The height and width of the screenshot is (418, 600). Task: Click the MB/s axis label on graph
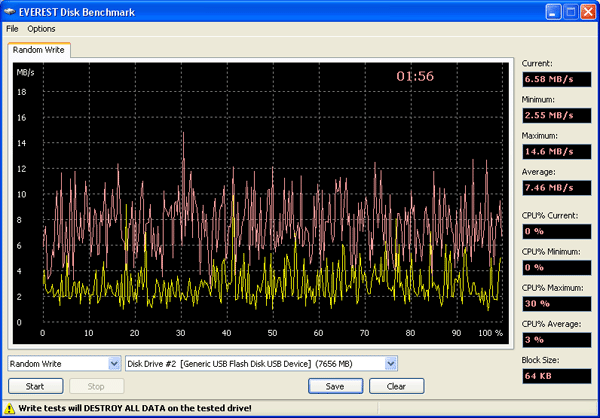point(26,72)
